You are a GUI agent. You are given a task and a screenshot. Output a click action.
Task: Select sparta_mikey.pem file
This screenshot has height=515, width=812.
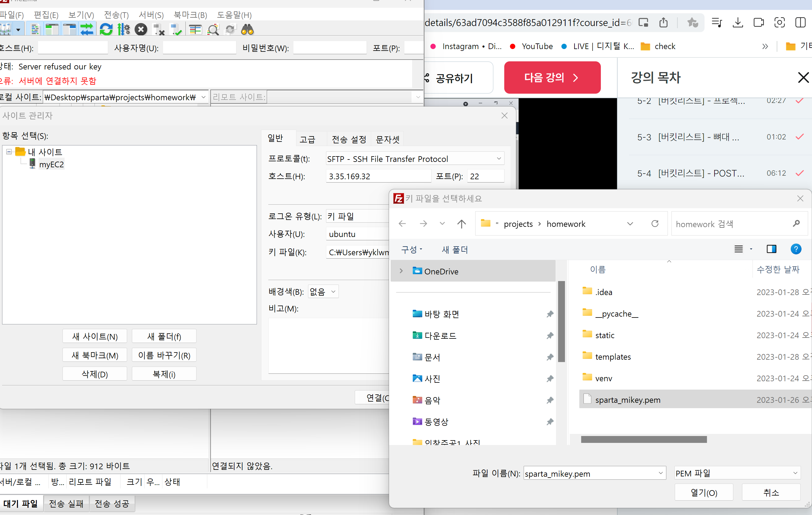tap(695, 399)
